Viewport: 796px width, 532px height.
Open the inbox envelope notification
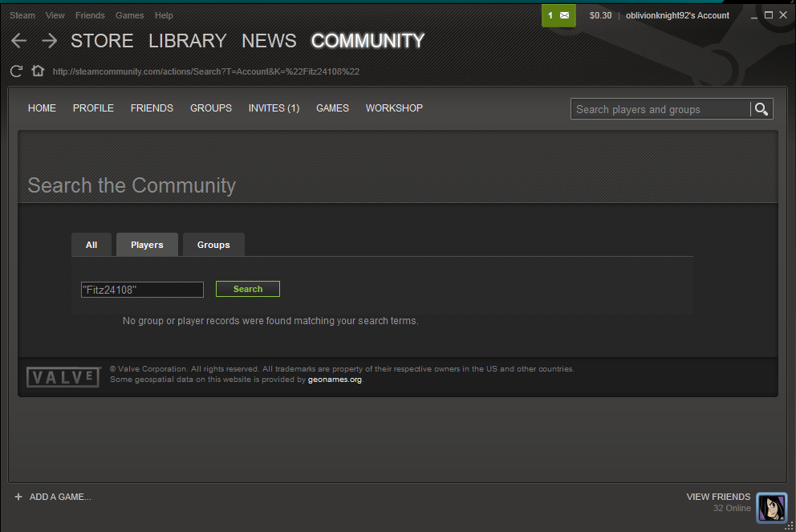coord(558,15)
